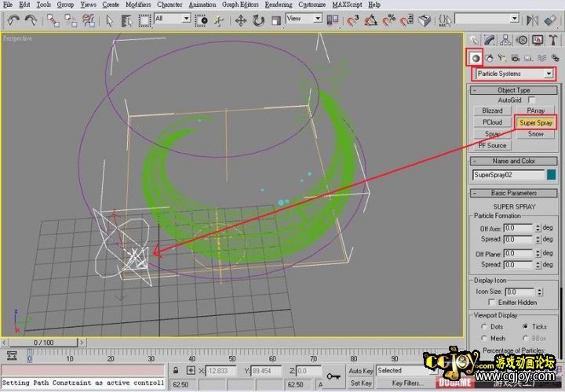Toggle the 3D Snaps magnet icon
This screenshot has width=565, height=392.
pyautogui.click(x=353, y=20)
